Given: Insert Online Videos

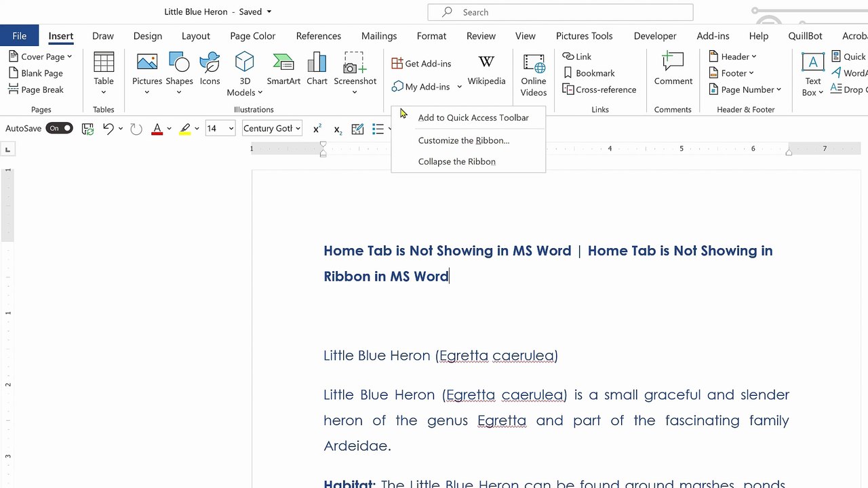Looking at the screenshot, I should coord(534,75).
